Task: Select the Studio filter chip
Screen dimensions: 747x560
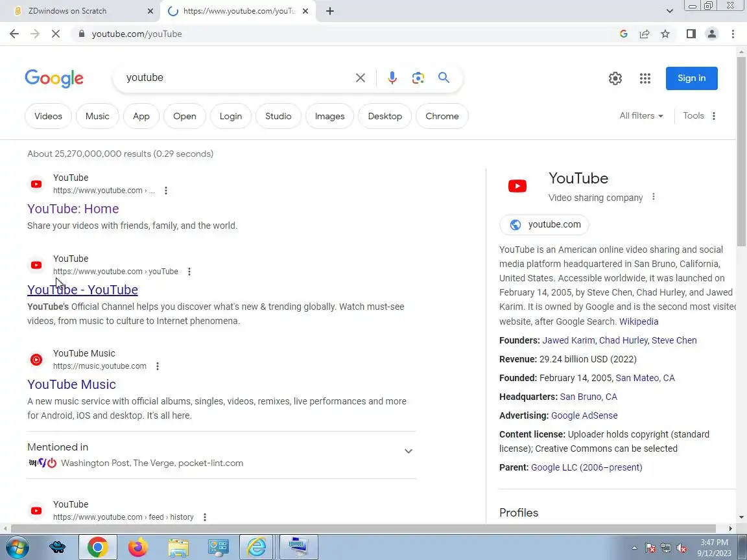Action: pyautogui.click(x=278, y=116)
